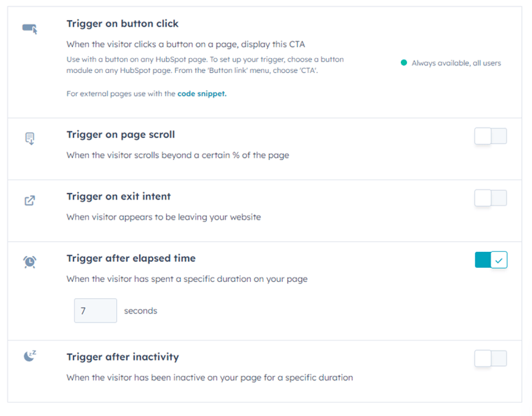Select the Trigger after elapsed time heading
This screenshot has height=416, width=532.
click(131, 259)
